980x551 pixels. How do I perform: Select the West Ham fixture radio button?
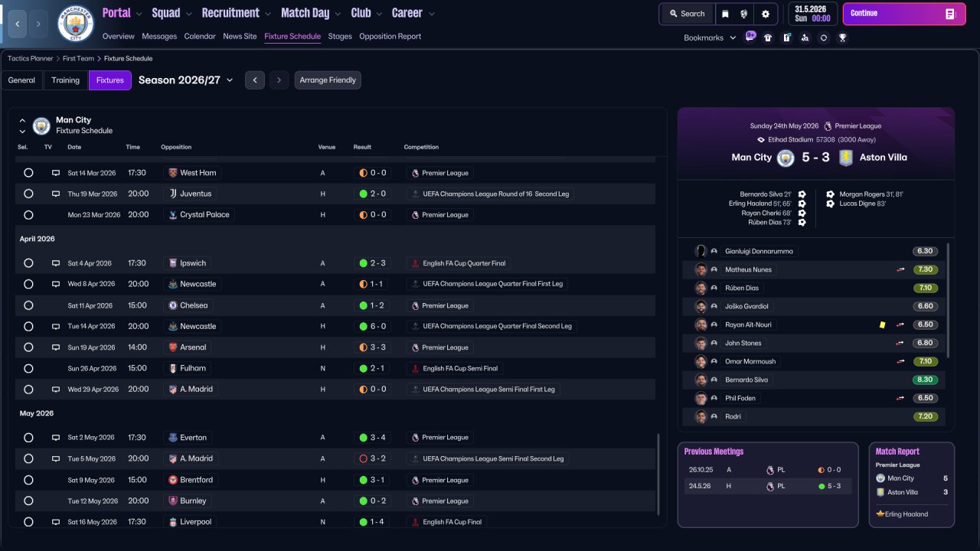click(x=28, y=173)
